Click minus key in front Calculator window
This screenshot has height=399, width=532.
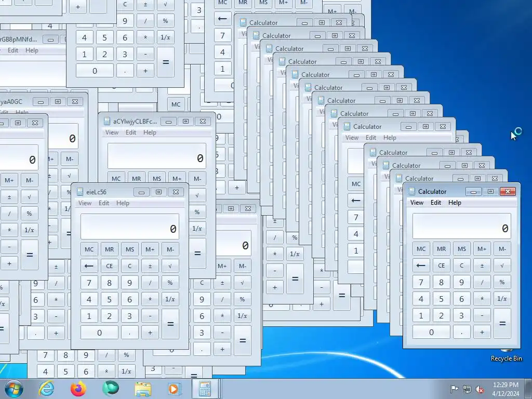tap(482, 315)
